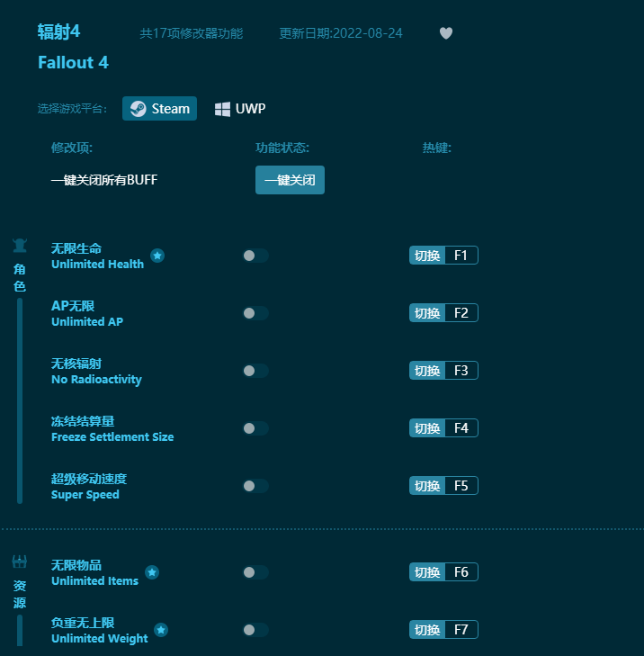
Task: Click the Fallout 4 title text
Action: tap(73, 62)
